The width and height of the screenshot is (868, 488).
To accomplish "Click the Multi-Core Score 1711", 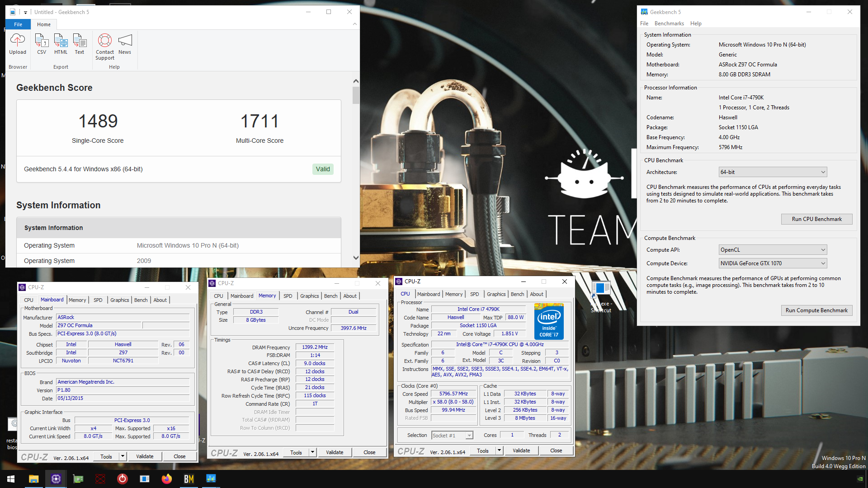I will pyautogui.click(x=259, y=121).
